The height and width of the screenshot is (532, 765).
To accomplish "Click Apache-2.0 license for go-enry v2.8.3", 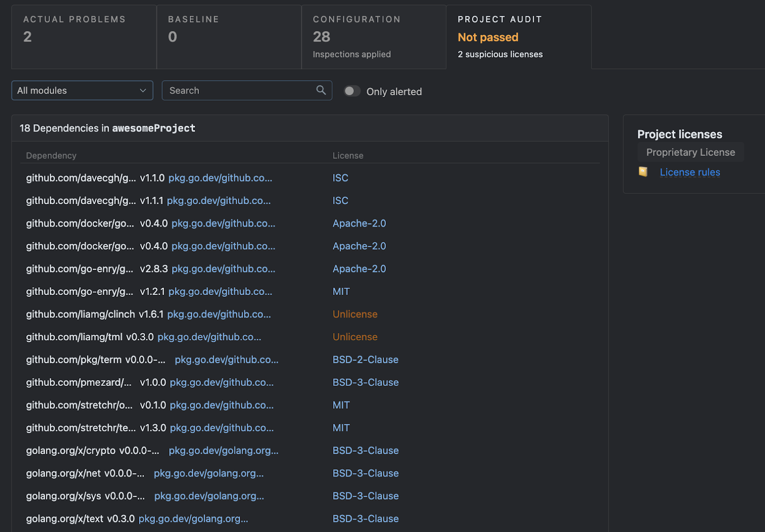I will click(x=360, y=269).
